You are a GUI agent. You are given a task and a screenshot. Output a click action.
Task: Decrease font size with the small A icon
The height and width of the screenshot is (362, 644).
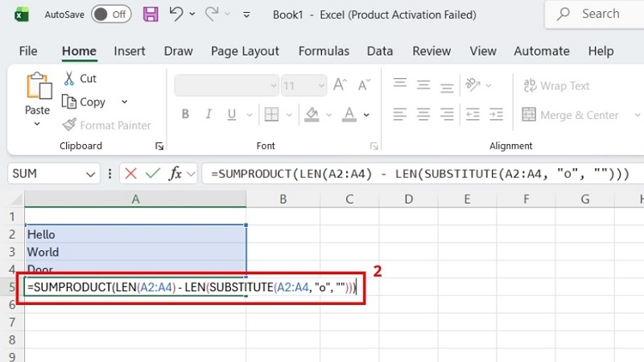coord(364,85)
